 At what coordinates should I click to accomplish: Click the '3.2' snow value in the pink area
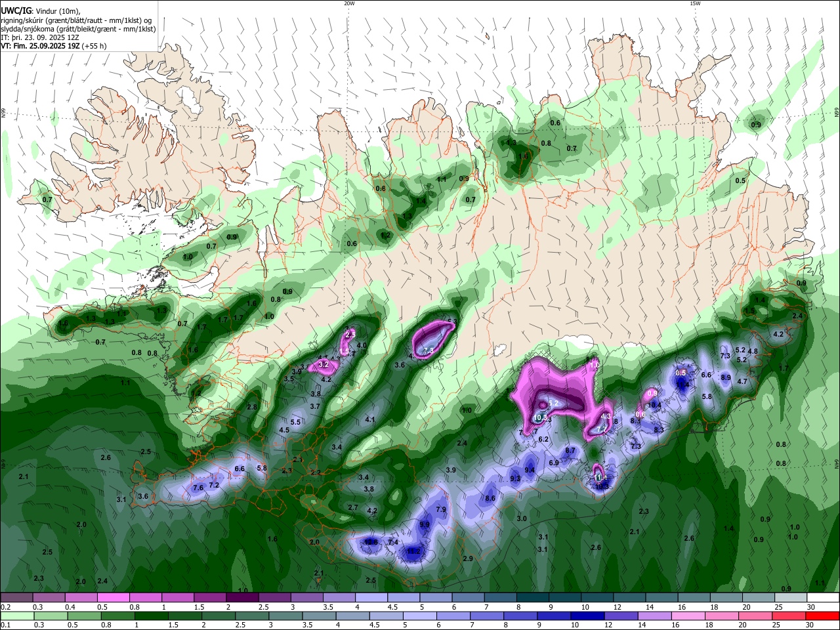323,364
